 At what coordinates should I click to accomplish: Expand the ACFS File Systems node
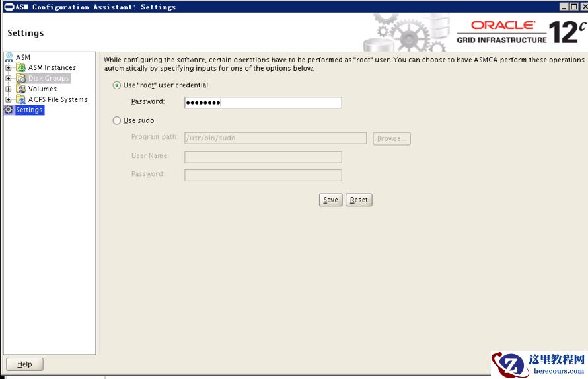8,99
